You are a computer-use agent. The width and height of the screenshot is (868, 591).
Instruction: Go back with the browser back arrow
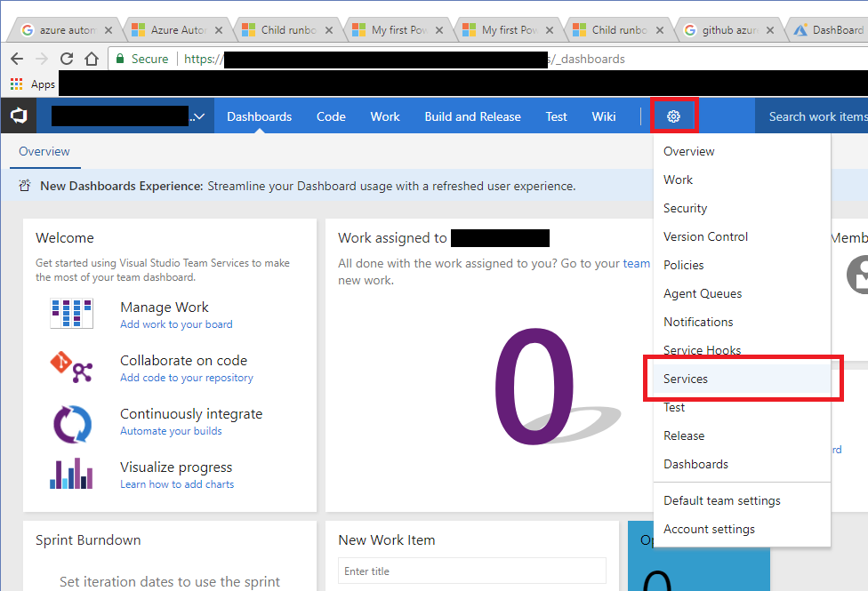pos(17,59)
